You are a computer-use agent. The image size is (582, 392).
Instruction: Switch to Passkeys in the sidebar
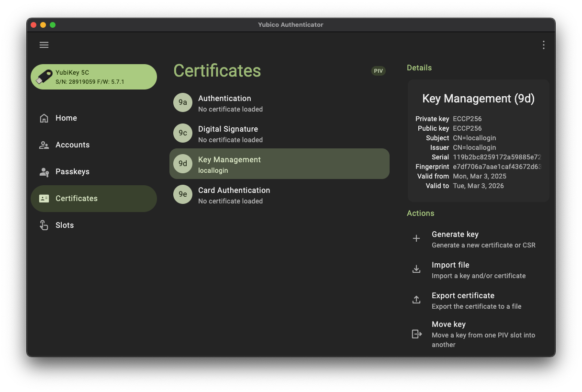point(94,172)
